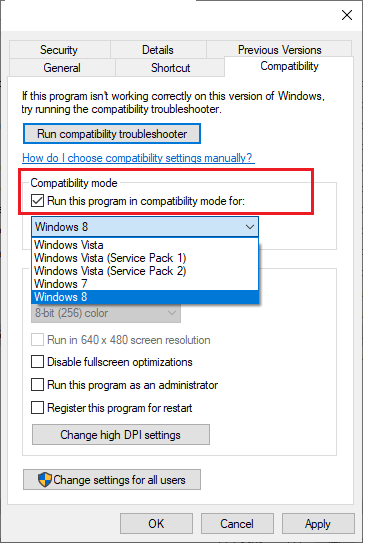Go to the Previous Versions tab
The height and width of the screenshot is (543, 366).
tap(279, 50)
